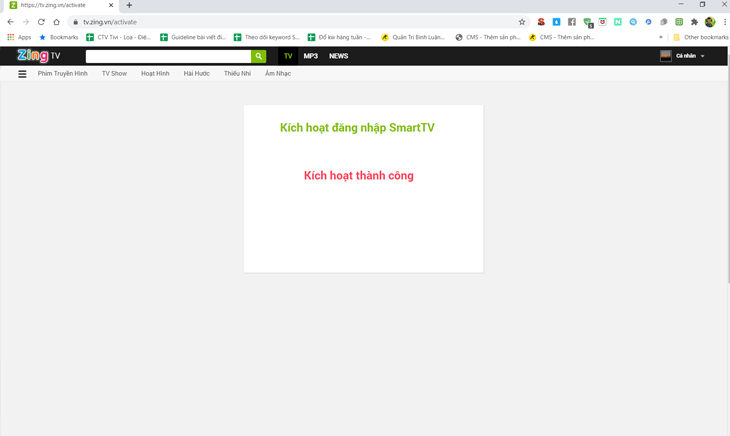Reload the page using the refresh icon

(x=41, y=22)
